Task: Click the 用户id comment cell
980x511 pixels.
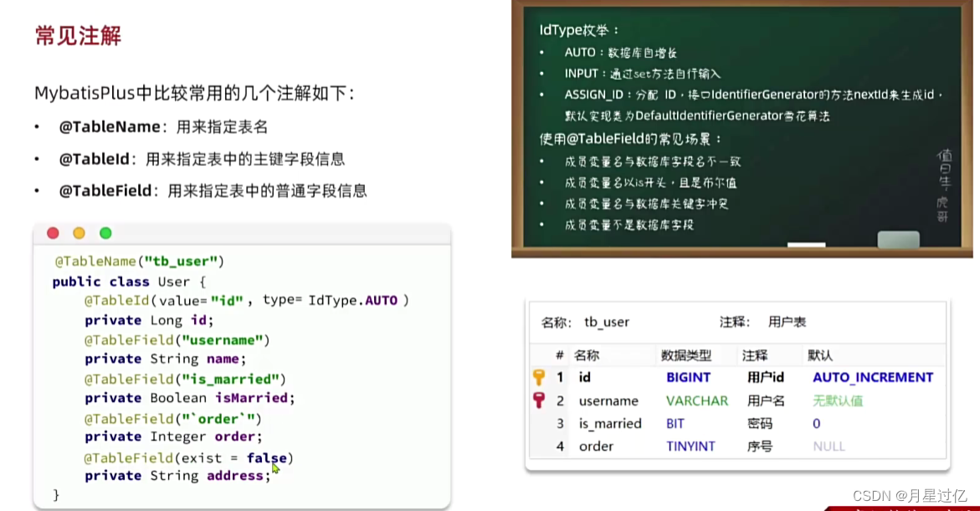Action: click(766, 377)
